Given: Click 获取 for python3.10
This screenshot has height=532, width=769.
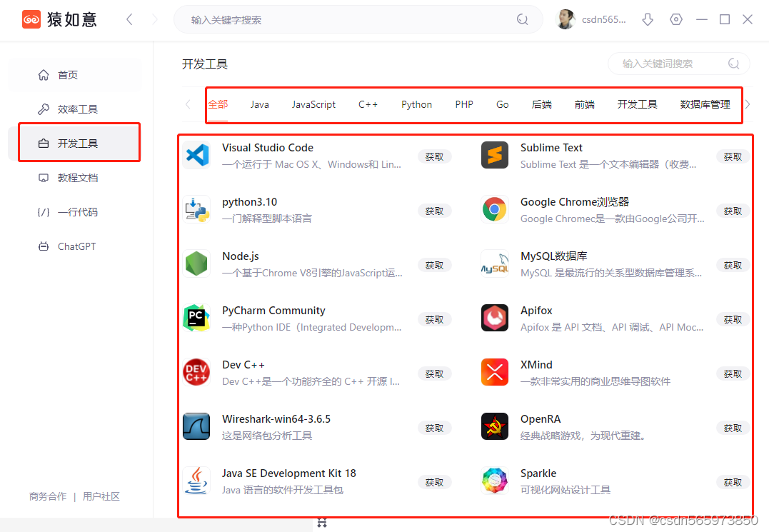Looking at the screenshot, I should coord(435,211).
